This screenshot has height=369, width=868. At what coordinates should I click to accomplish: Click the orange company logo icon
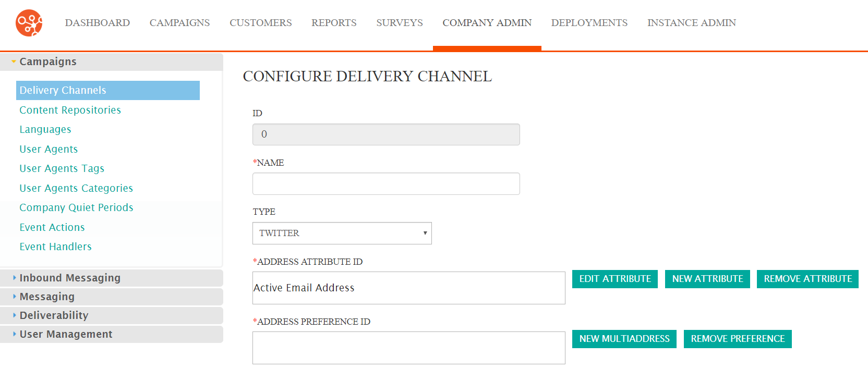click(x=29, y=23)
